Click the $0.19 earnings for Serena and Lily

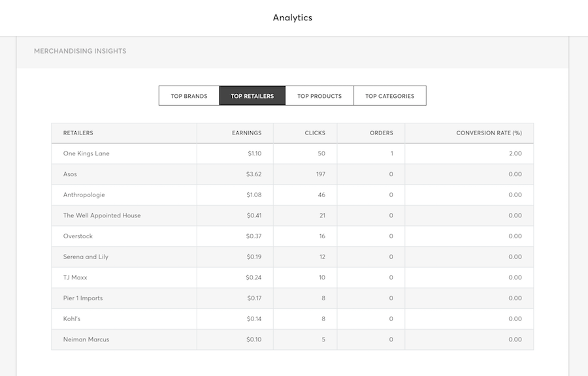254,257
